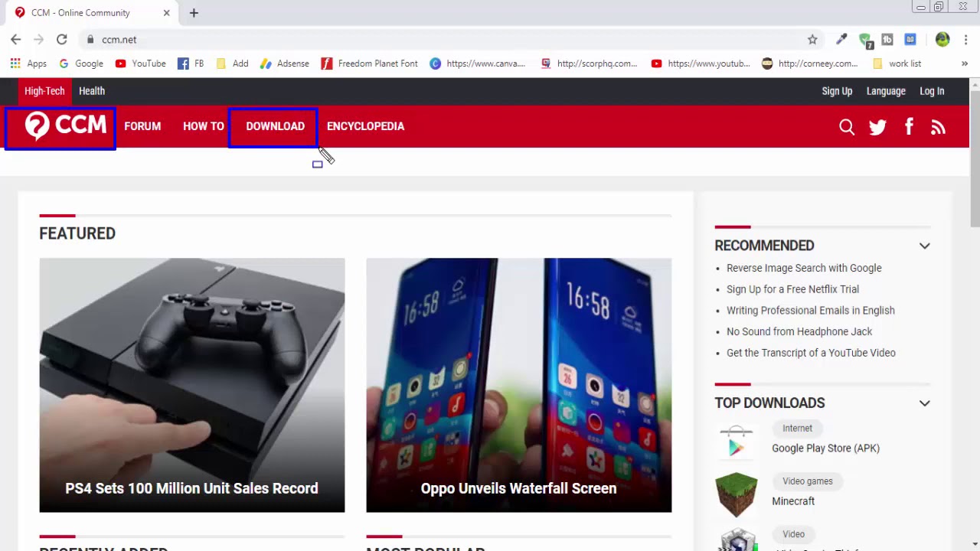Open Get the Transcript of a YouTube Video

coord(811,353)
